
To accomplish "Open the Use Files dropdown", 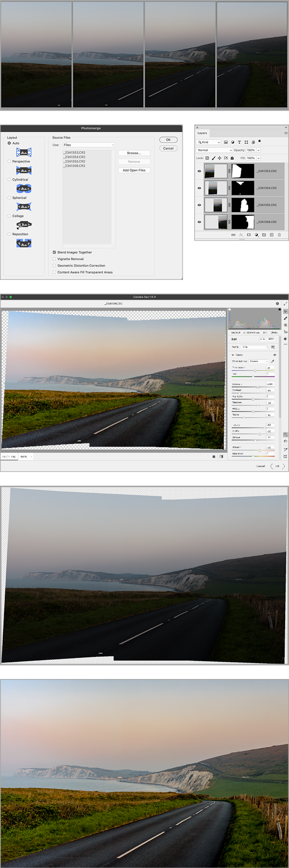I will 89,145.
